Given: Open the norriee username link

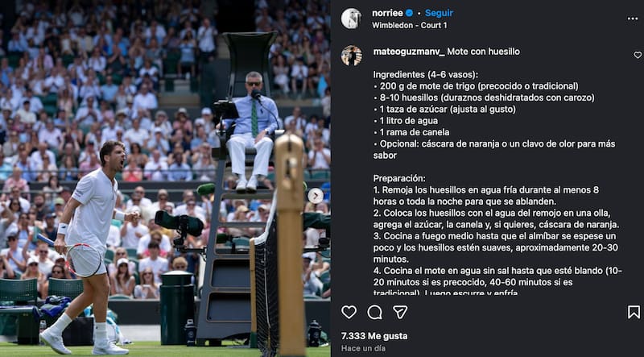Looking at the screenshot, I should click(x=387, y=13).
